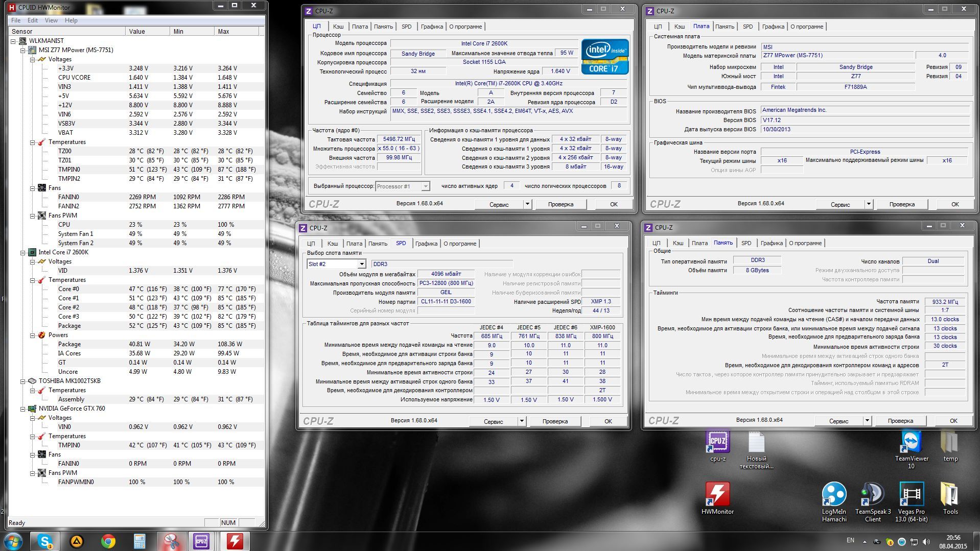Click Проверка button in SPD window
The image size is (980, 551).
pyautogui.click(x=555, y=421)
